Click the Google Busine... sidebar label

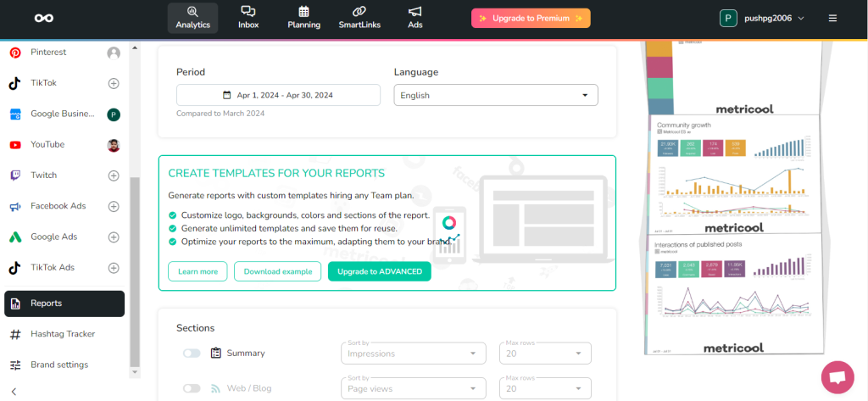[x=63, y=114]
